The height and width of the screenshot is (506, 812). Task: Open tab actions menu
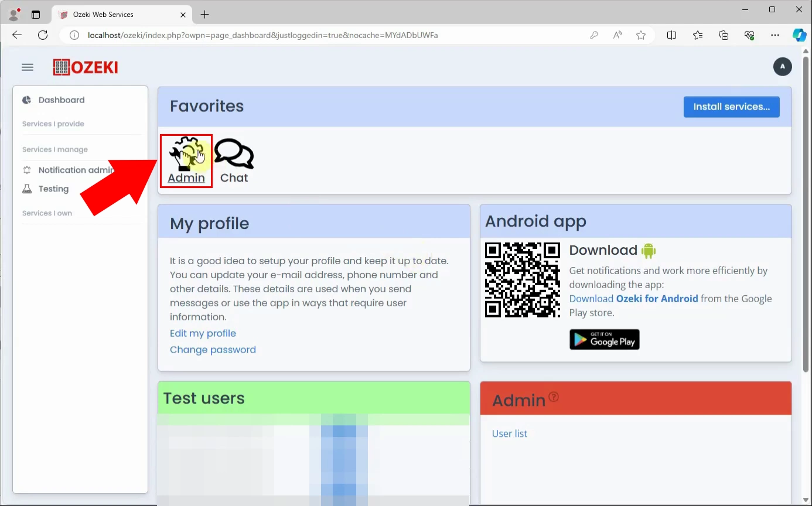tap(36, 14)
